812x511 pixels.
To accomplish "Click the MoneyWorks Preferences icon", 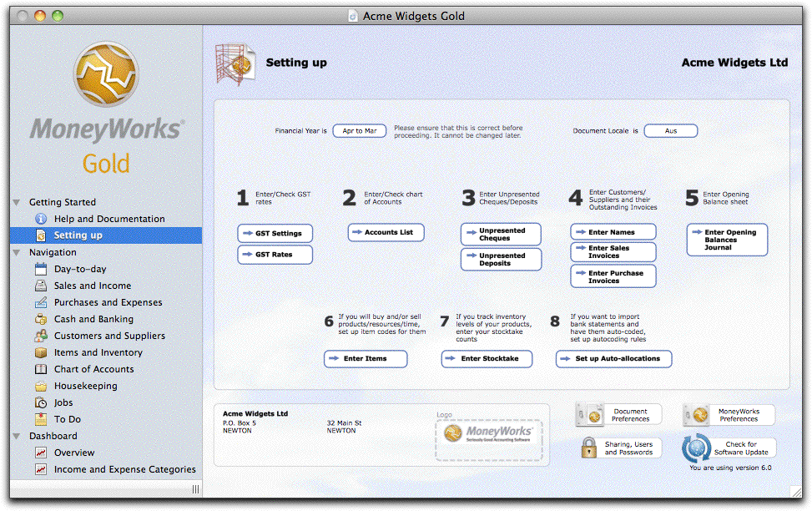I will click(696, 415).
